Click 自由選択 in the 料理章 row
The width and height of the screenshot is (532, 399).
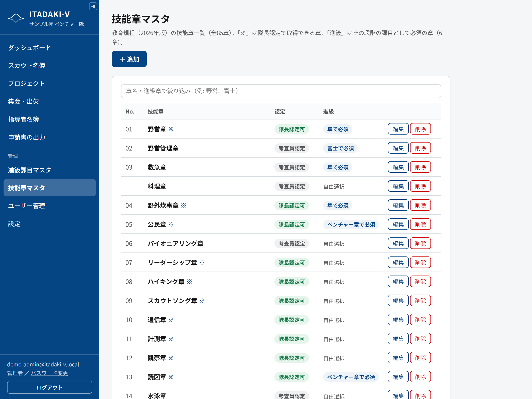click(334, 186)
